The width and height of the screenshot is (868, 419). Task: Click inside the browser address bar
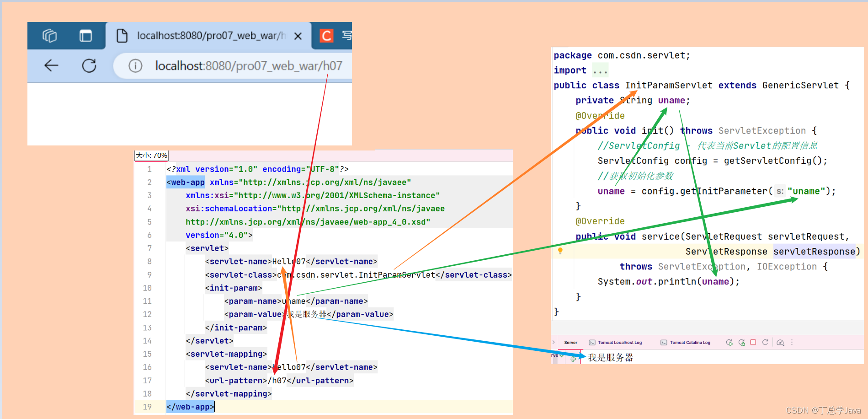point(229,65)
